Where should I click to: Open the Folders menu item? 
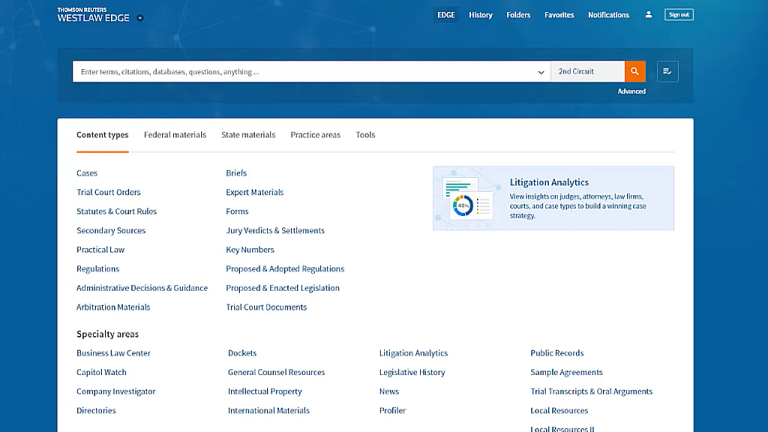click(x=518, y=15)
